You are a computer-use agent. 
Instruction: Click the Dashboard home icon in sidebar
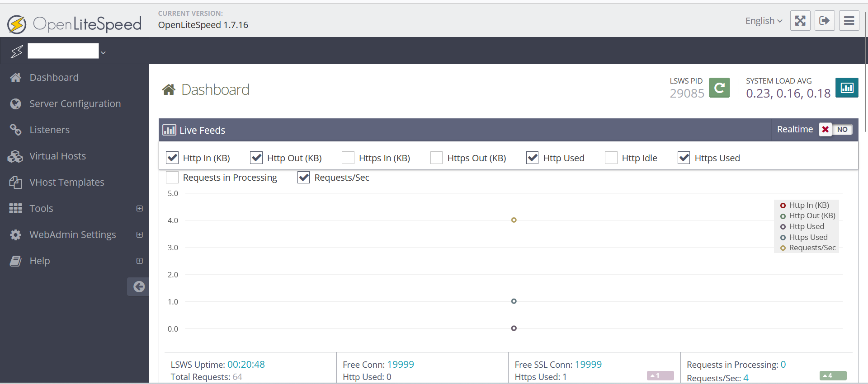pos(16,78)
